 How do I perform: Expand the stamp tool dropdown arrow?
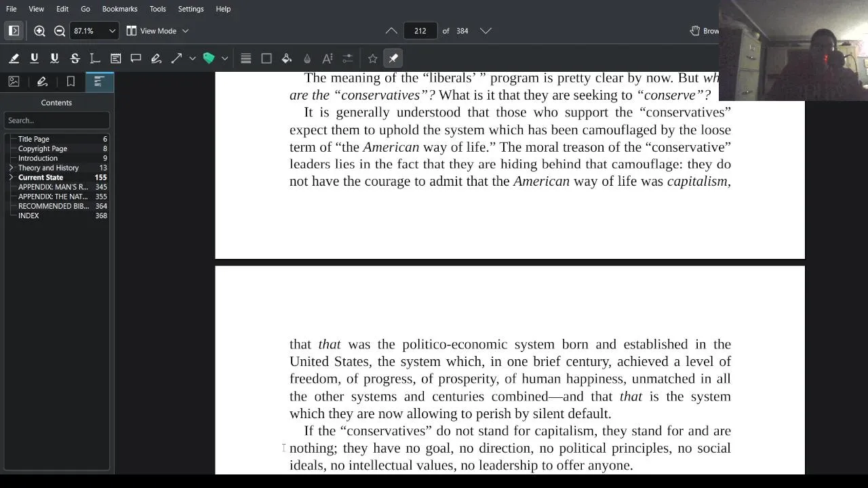pos(224,58)
